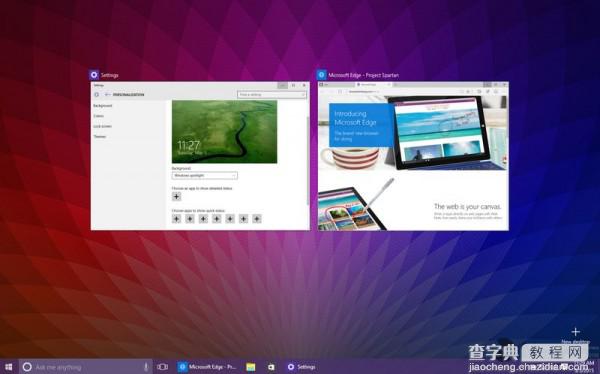This screenshot has width=600, height=374.
Task: Select the Microsoft Edge window thumbnail
Action: [413, 156]
